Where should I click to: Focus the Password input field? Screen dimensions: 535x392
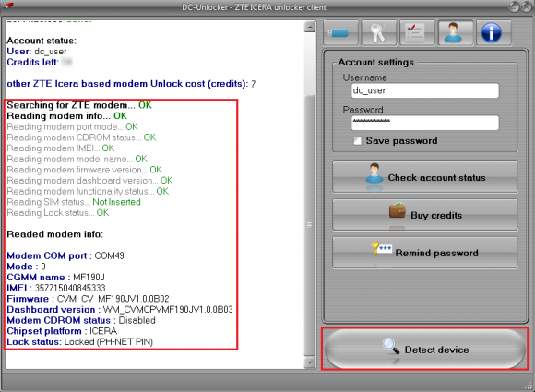click(x=425, y=123)
